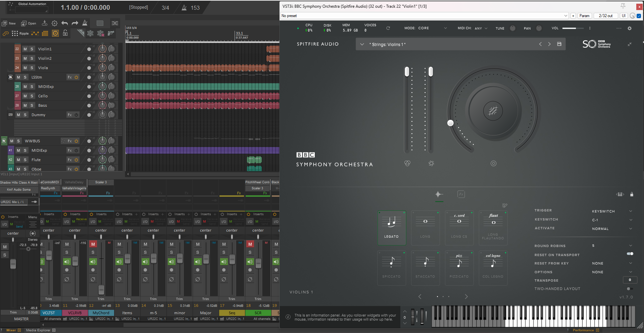This screenshot has width=644, height=333.
Task: Toggle the envelope points icon
Action: click(x=35, y=33)
